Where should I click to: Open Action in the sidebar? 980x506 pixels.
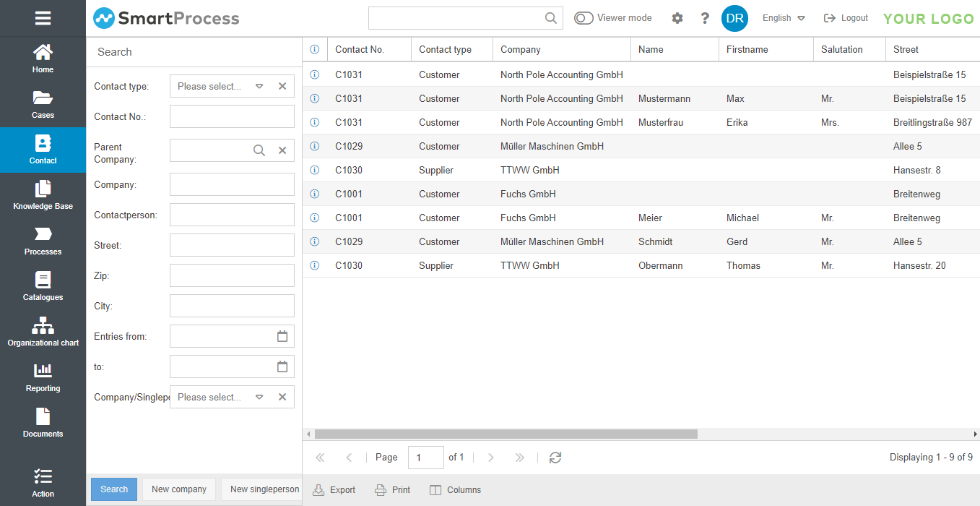[x=43, y=484]
